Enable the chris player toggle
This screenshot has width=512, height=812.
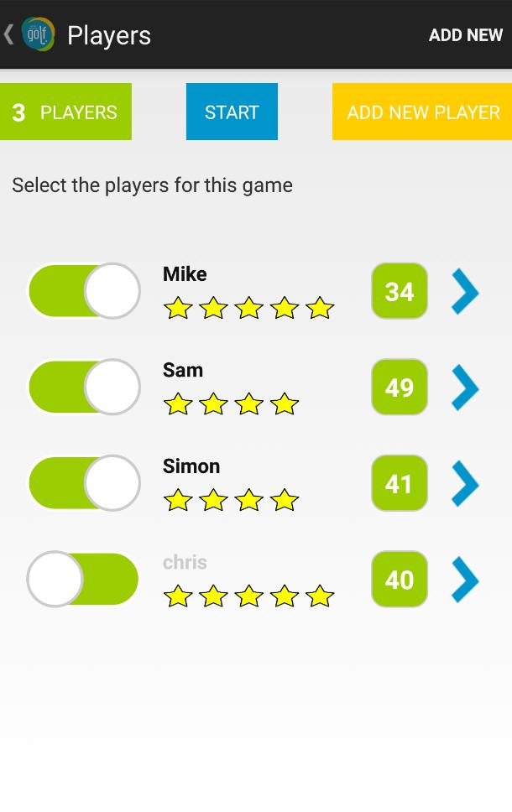83,579
